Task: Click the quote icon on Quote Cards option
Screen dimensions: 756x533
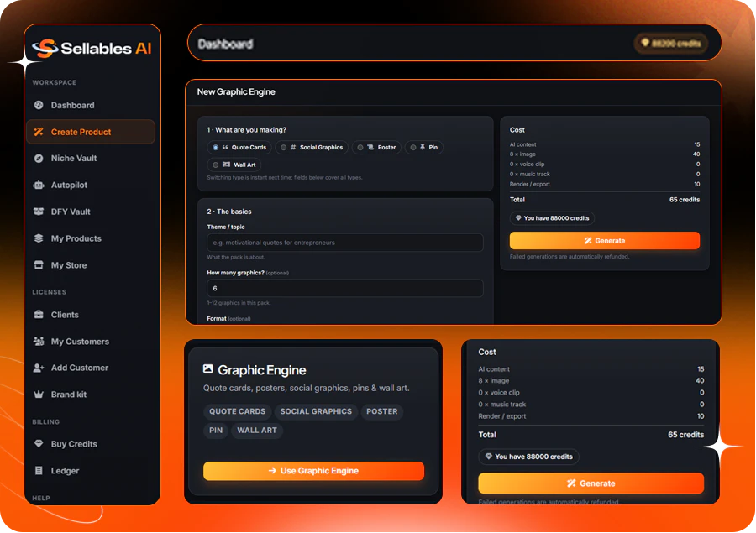Action: [x=225, y=148]
